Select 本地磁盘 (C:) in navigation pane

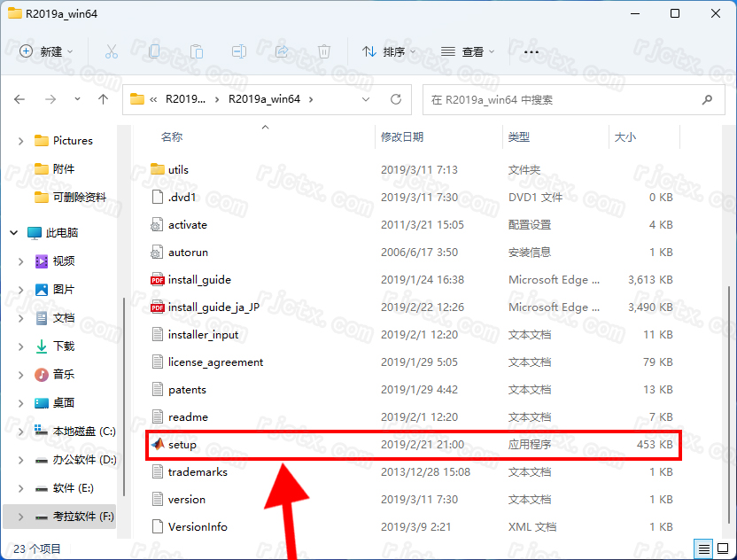pyautogui.click(x=83, y=432)
